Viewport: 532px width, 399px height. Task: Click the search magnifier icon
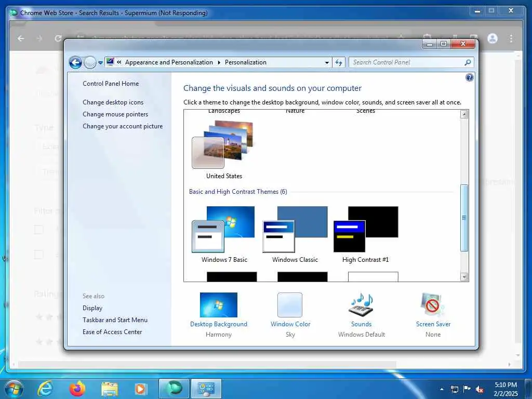click(468, 62)
